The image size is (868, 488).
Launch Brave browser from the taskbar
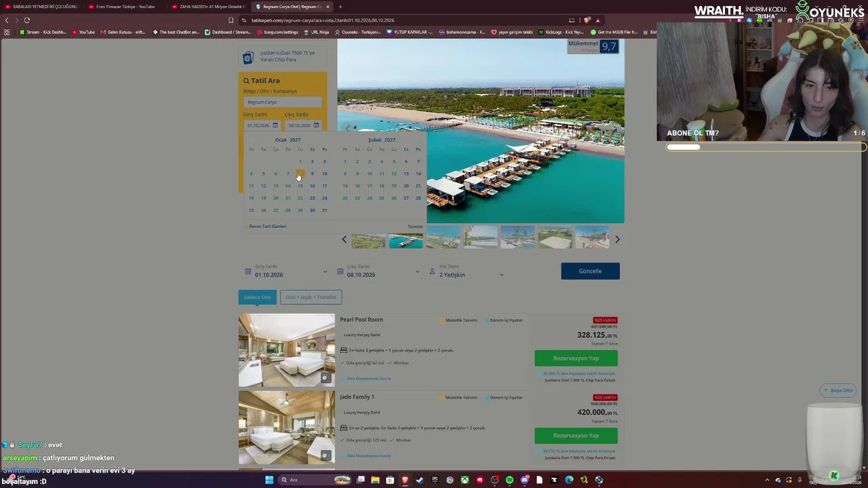point(405,480)
